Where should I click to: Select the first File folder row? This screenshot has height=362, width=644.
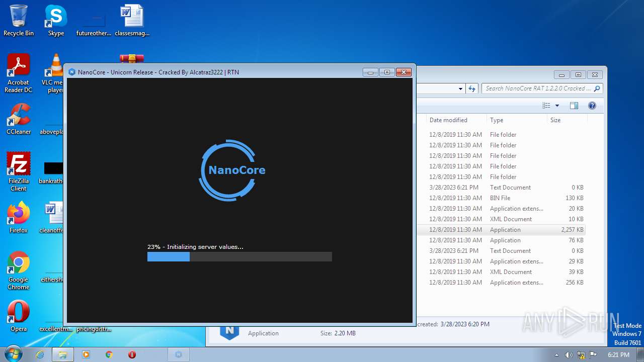click(501, 135)
